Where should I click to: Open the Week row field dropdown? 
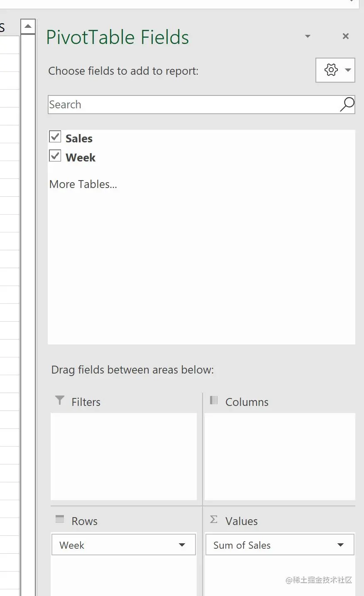pyautogui.click(x=182, y=545)
